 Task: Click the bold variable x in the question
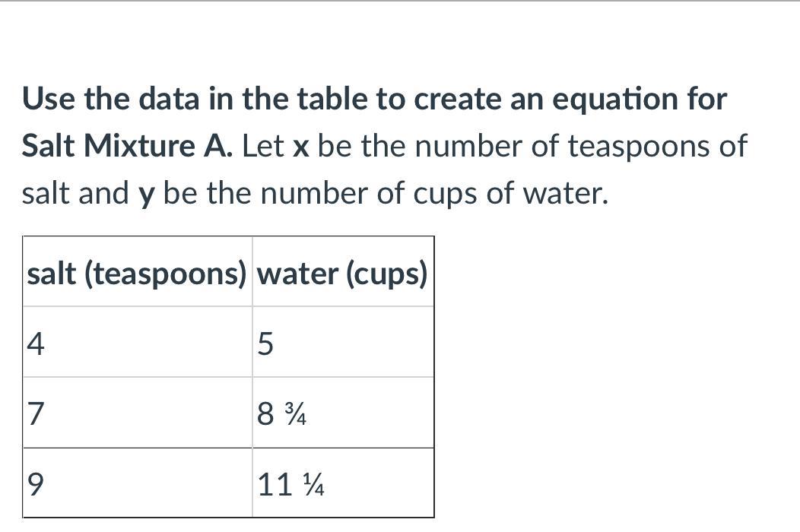tap(301, 146)
